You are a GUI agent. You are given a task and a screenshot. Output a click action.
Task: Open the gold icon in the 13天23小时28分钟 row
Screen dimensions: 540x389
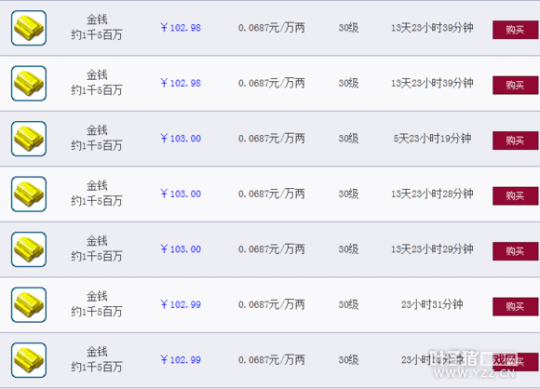(x=29, y=194)
